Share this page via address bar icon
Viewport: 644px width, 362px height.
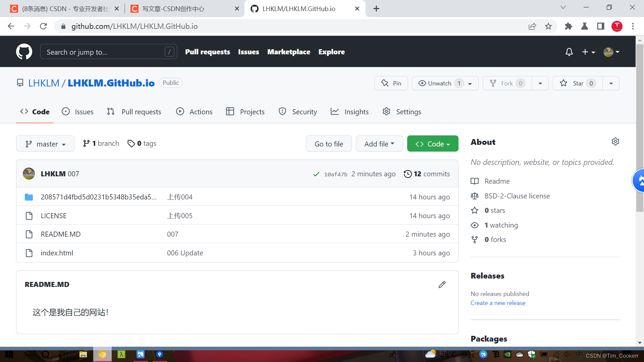pyautogui.click(x=532, y=26)
